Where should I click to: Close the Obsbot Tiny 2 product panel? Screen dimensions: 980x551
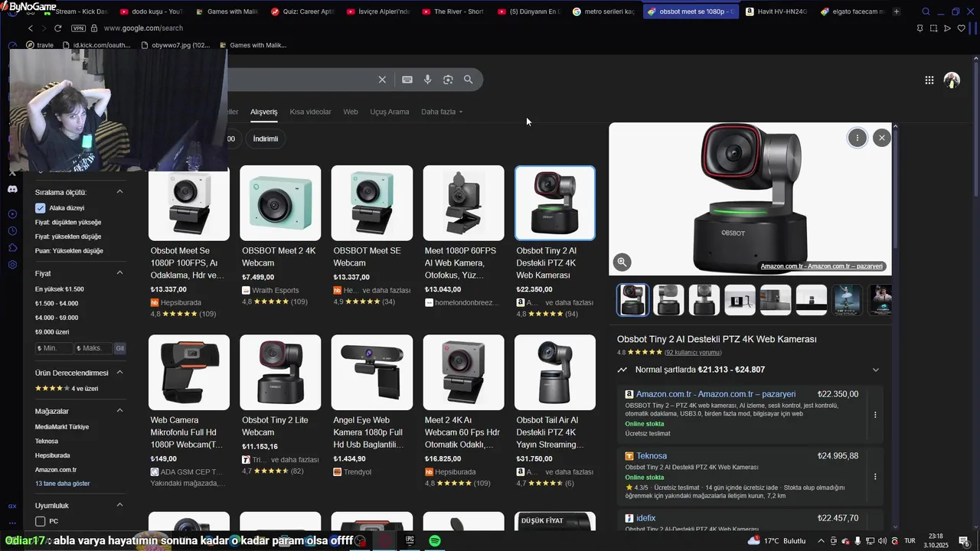coord(882,138)
